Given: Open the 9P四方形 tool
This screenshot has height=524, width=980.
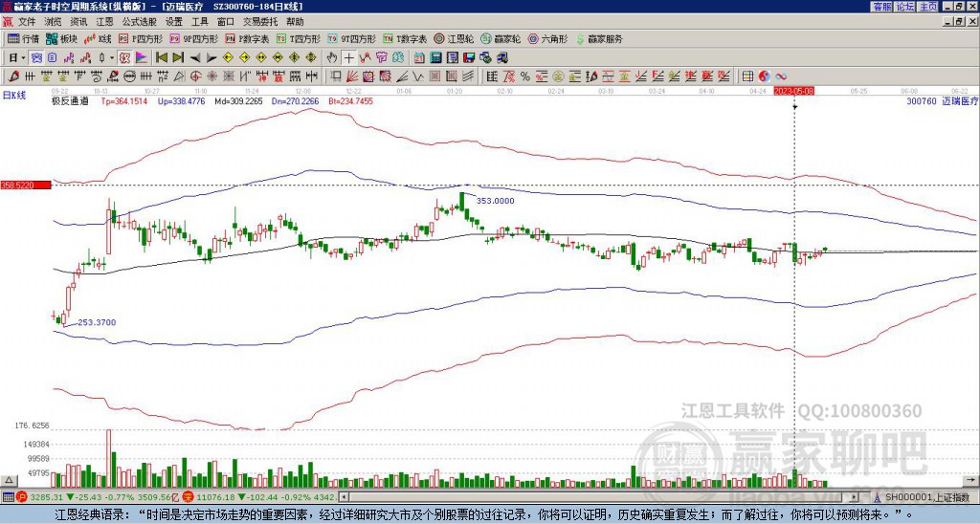Looking at the screenshot, I should click(193, 38).
